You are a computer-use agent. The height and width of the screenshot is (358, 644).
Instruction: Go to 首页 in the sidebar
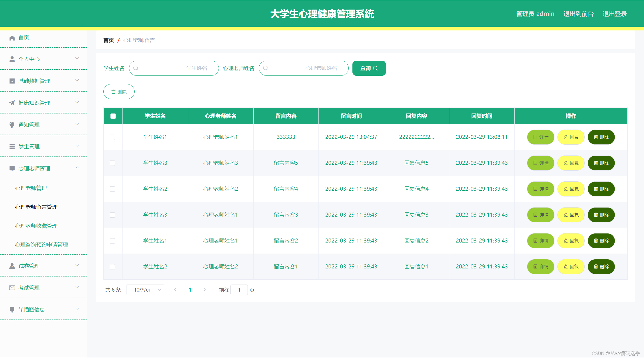24,38
